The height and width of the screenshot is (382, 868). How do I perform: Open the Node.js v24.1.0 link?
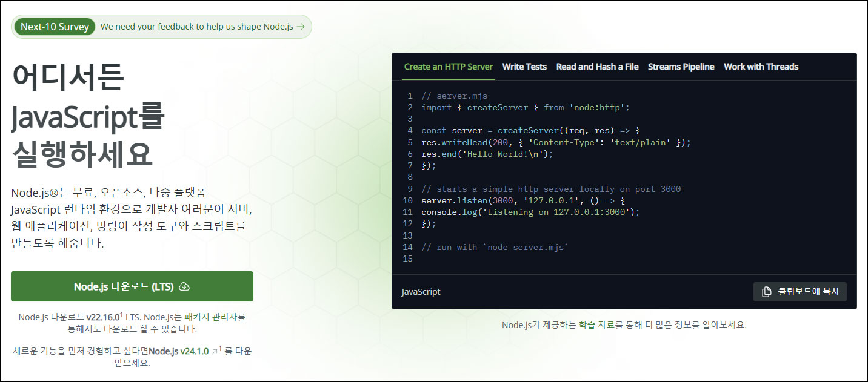[x=179, y=351]
